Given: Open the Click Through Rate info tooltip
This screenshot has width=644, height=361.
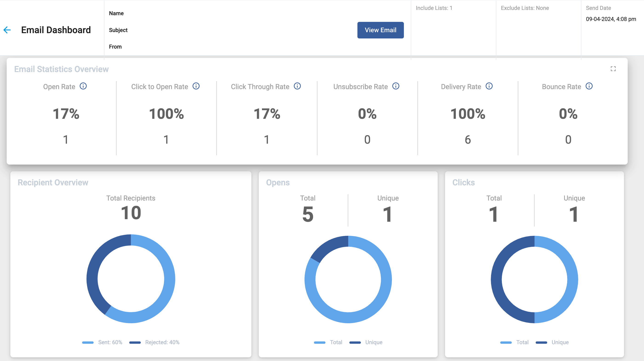Looking at the screenshot, I should tap(297, 86).
